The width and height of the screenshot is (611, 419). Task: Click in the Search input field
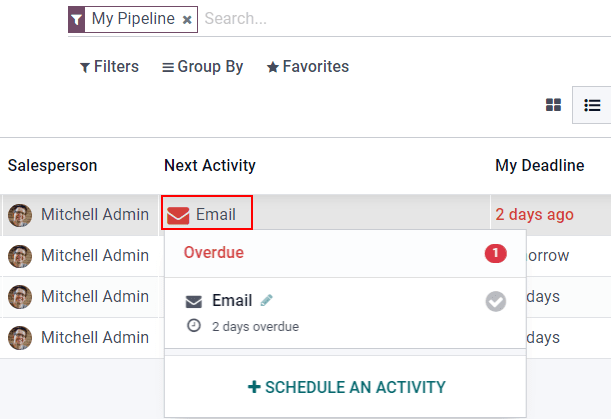coord(400,19)
